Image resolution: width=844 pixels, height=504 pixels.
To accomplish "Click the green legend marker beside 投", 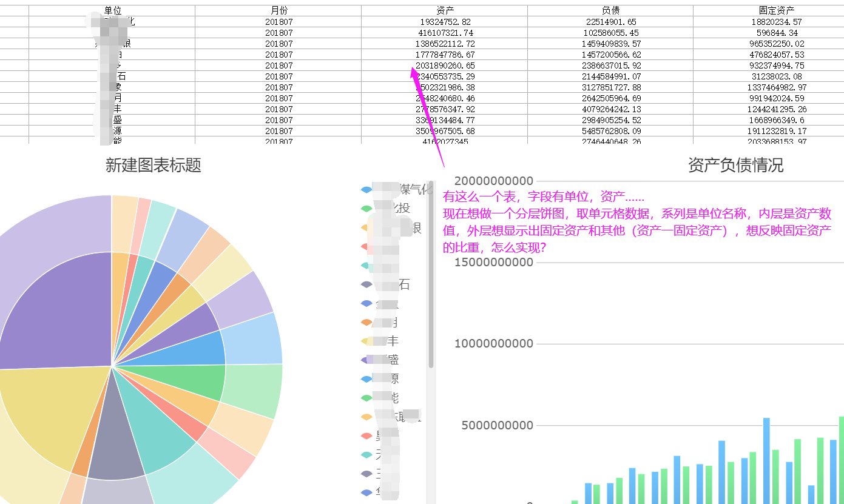I will pos(366,209).
